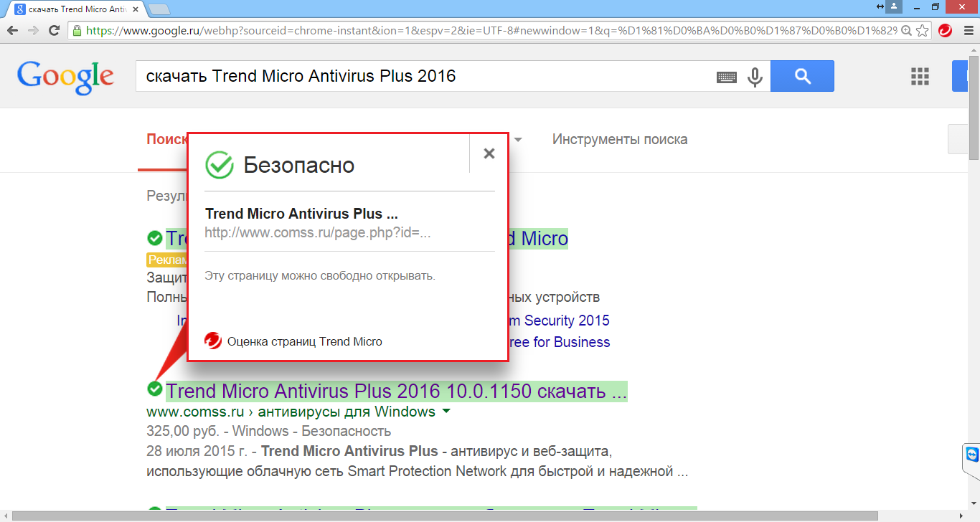Click the Trend Micro logo inside the Безопасно popup
Viewport: 980px width, 522px height.
(212, 341)
